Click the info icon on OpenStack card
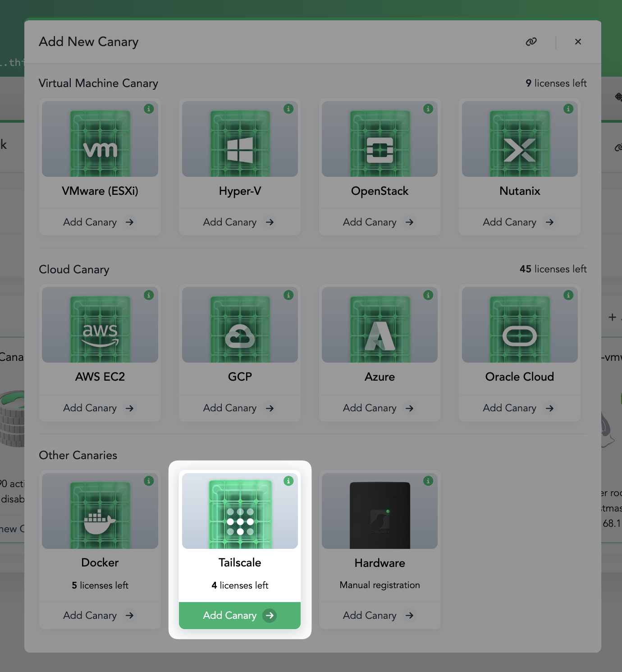Viewport: 622px width, 672px height. [428, 109]
